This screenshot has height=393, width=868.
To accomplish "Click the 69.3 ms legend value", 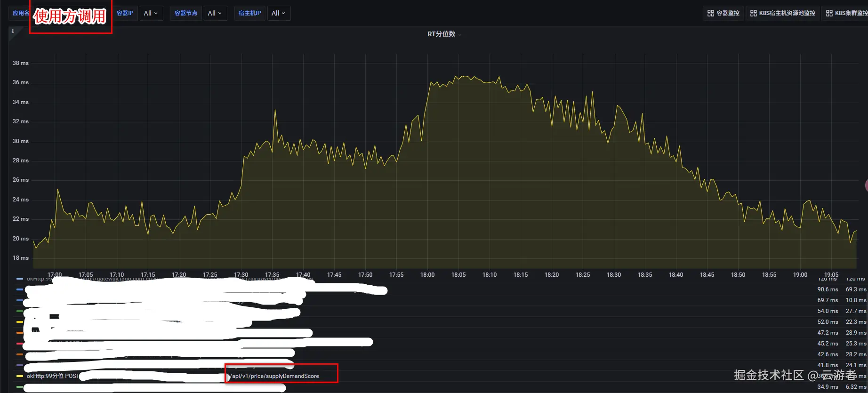I will coord(856,289).
